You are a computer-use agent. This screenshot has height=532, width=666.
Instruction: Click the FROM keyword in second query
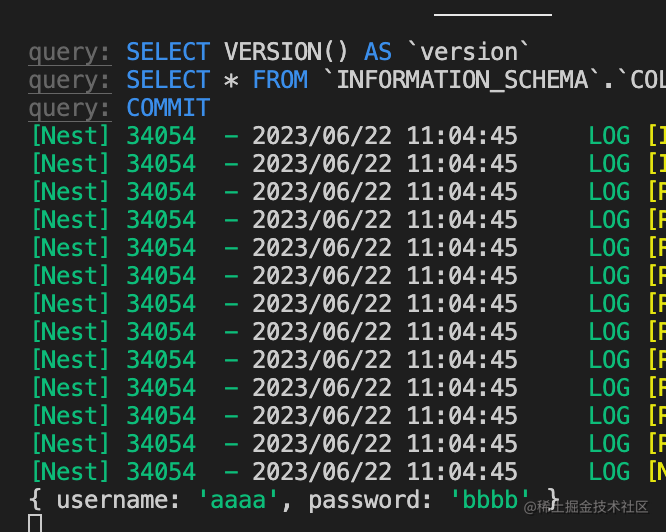(280, 79)
